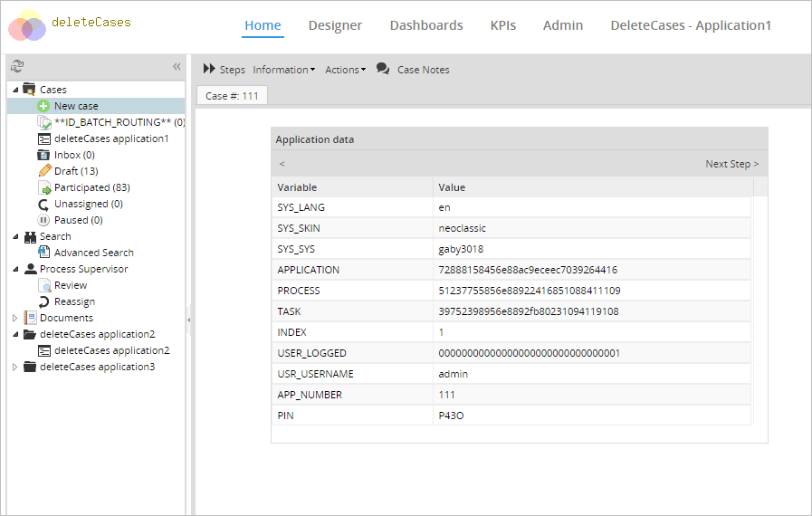Open Case Notes speech bubble icon
The height and width of the screenshot is (516, 812).
click(383, 69)
